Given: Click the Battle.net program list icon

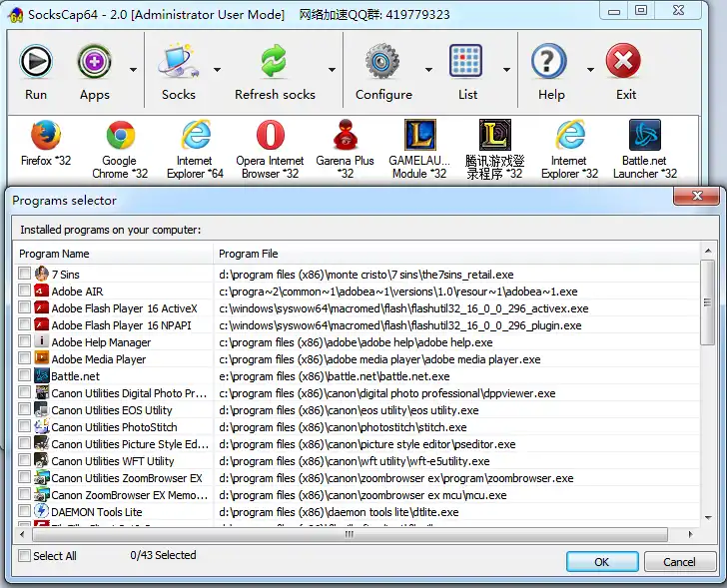Looking at the screenshot, I should point(42,375).
